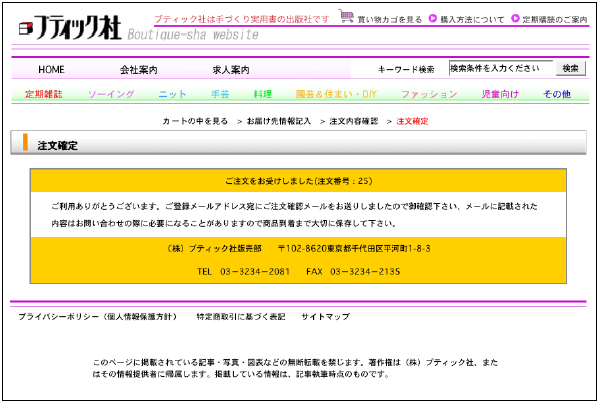Click the Boutique-sha logo
This screenshot has width=599, height=404.
pyautogui.click(x=70, y=27)
